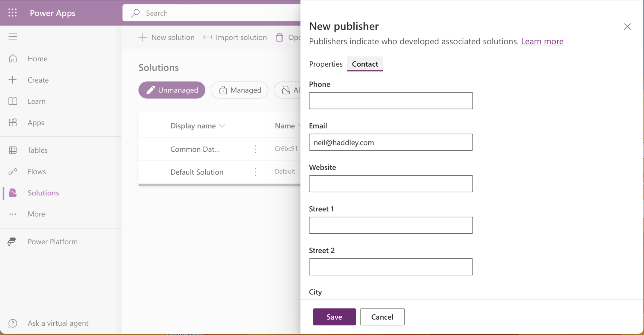Open Apps in the left navigation

pos(36,122)
